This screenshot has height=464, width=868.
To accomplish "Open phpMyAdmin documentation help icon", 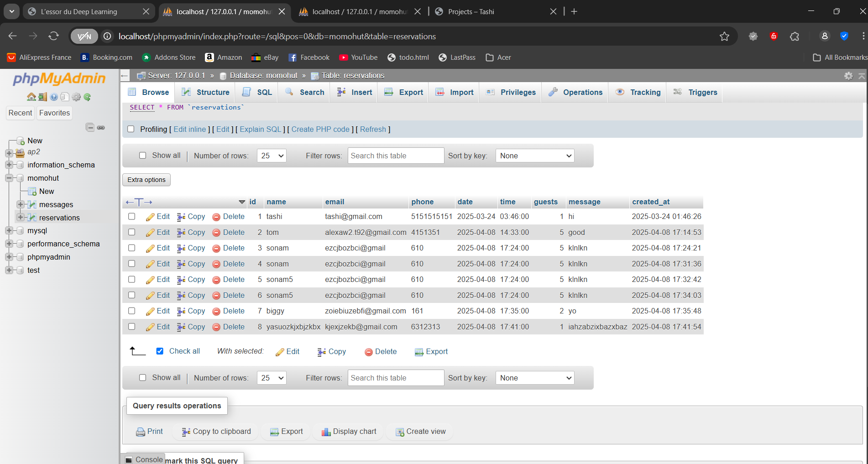I will tap(54, 97).
